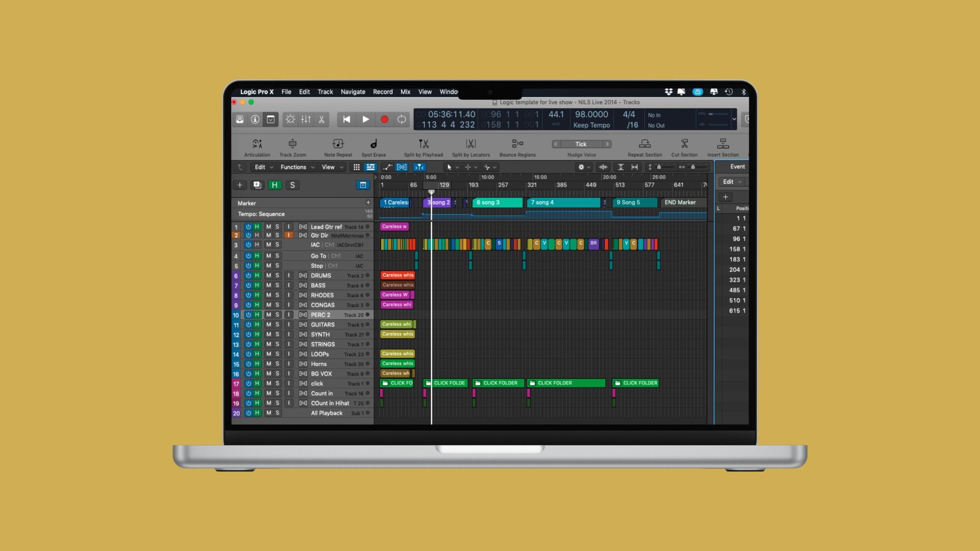Click the Track Zoom icon
Screen dimensions: 980x551
(293, 144)
